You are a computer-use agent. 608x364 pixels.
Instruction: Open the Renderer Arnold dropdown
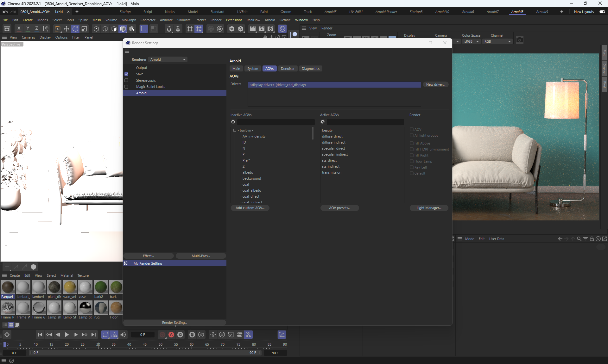168,59
